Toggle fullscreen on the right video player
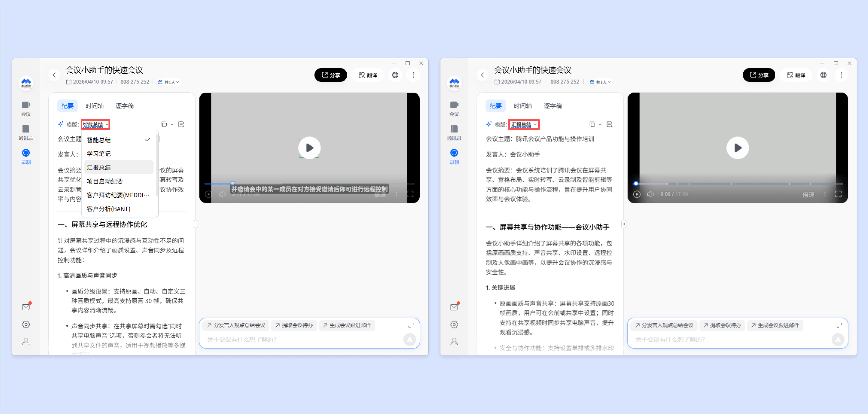This screenshot has width=868, height=414. click(838, 194)
